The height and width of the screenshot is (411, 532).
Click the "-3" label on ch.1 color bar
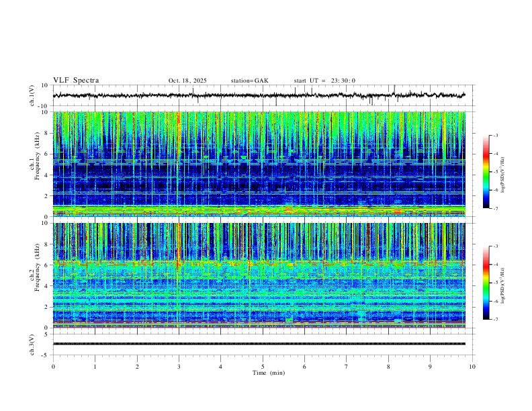pyautogui.click(x=496, y=135)
